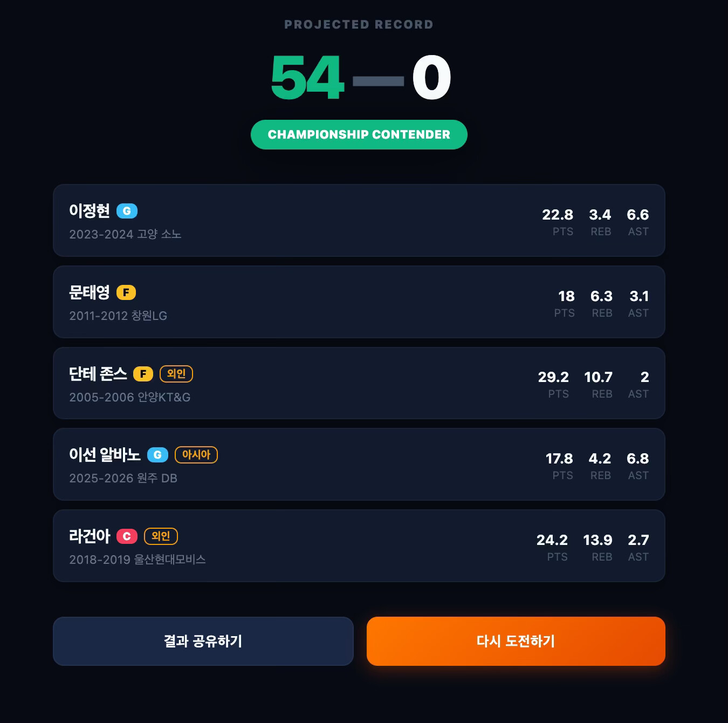The image size is (728, 723).
Task: Click the 외인 tag on 단테 존스
Action: (176, 374)
